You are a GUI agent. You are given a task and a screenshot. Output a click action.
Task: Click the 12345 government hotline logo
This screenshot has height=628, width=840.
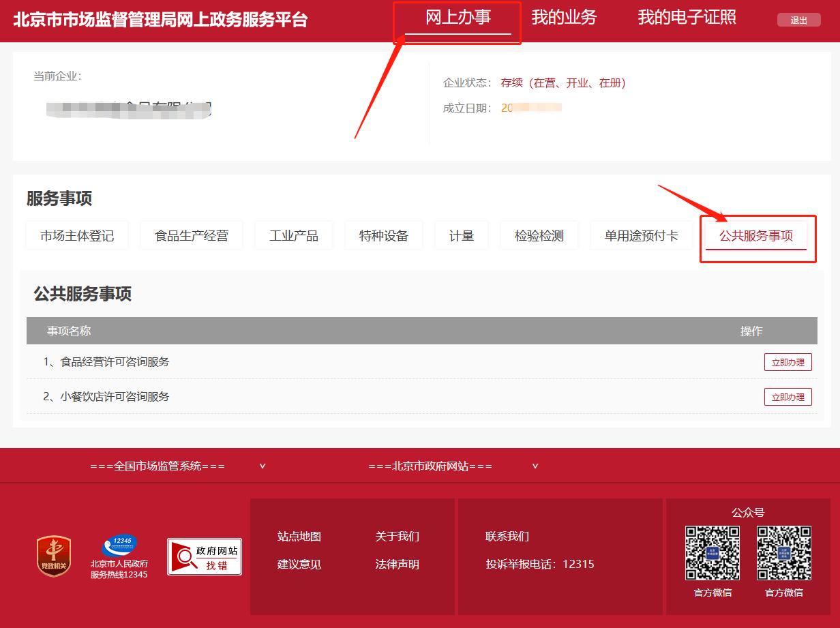[119, 547]
